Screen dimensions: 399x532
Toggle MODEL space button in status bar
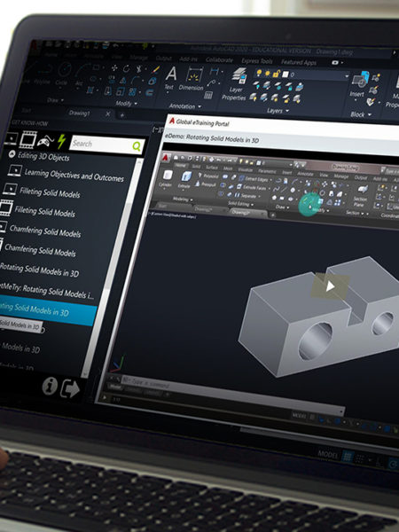click(328, 454)
